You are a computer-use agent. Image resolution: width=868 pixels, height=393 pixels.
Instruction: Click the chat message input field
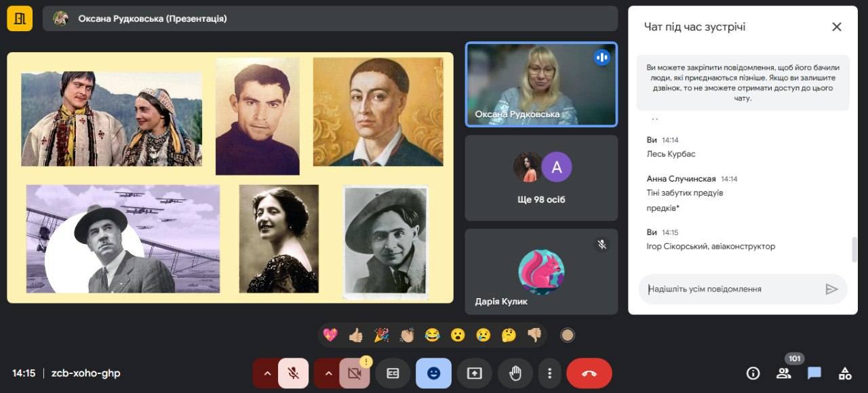[x=732, y=289]
